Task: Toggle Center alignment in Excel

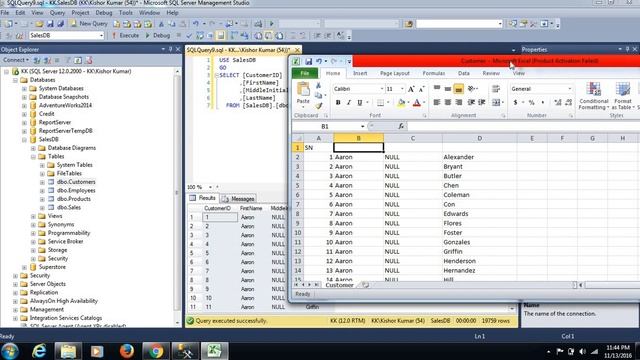Action: coord(448,102)
